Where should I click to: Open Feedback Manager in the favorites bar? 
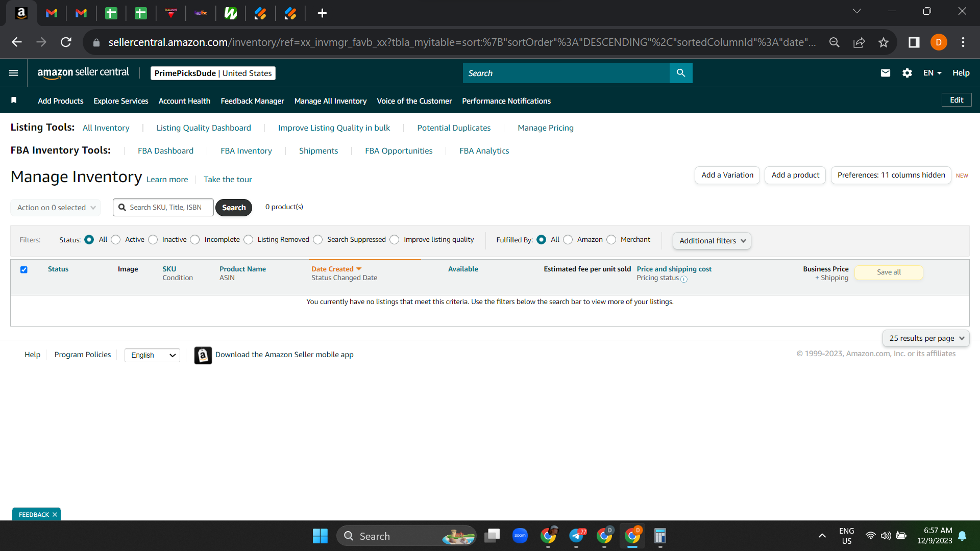coord(252,101)
